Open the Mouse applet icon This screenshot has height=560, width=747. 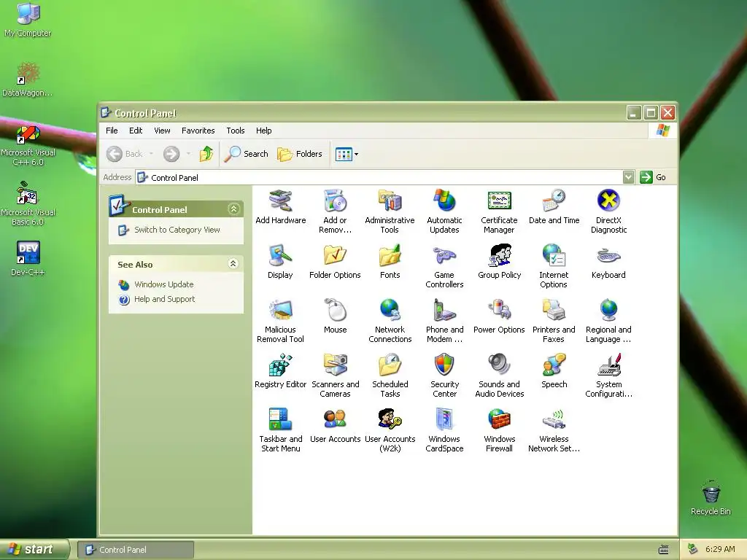click(335, 311)
